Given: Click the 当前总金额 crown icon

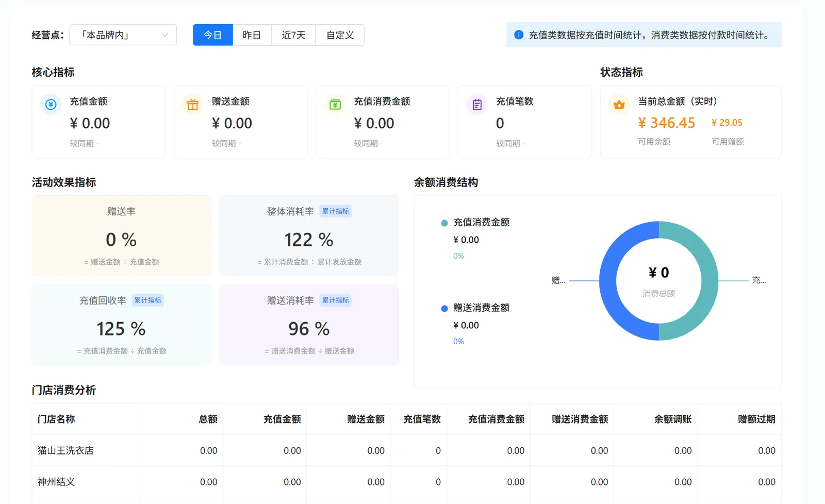Looking at the screenshot, I should (619, 105).
